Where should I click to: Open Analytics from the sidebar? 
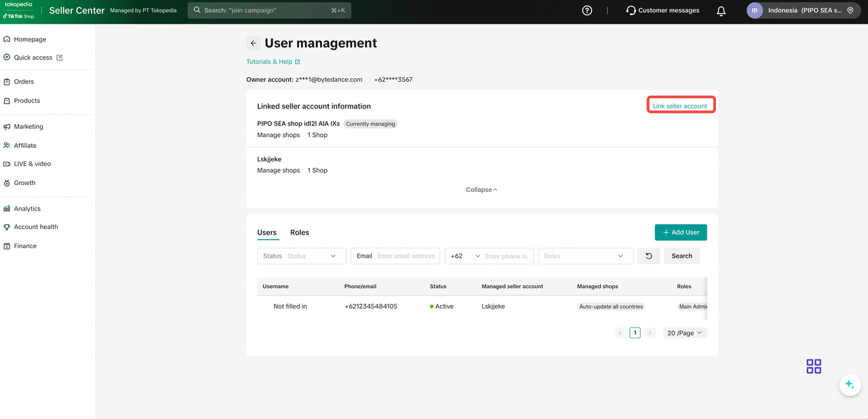(x=27, y=209)
